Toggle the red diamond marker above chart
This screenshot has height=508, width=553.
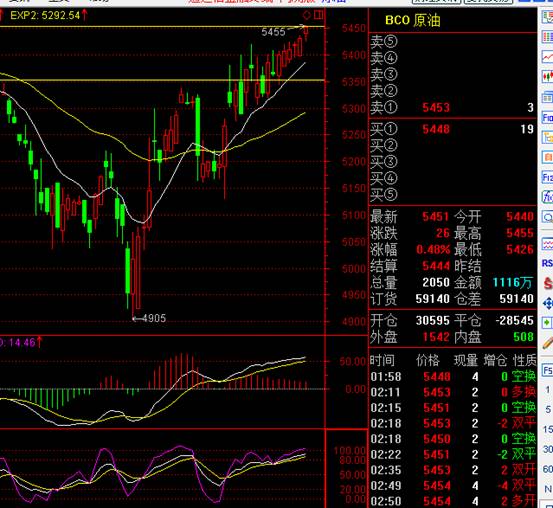[306, 15]
